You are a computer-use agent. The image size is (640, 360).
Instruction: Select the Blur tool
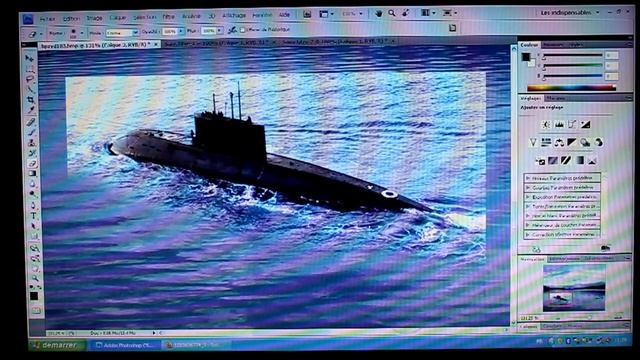(x=33, y=184)
